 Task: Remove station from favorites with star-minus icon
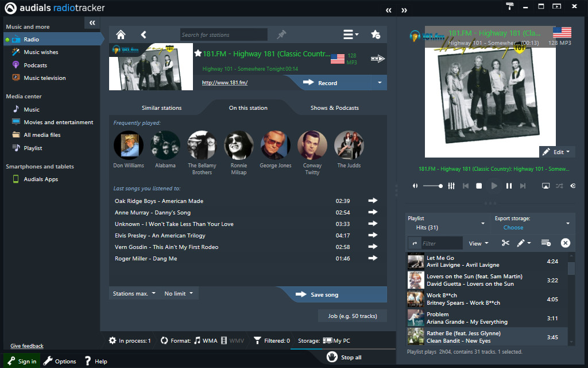tap(376, 34)
